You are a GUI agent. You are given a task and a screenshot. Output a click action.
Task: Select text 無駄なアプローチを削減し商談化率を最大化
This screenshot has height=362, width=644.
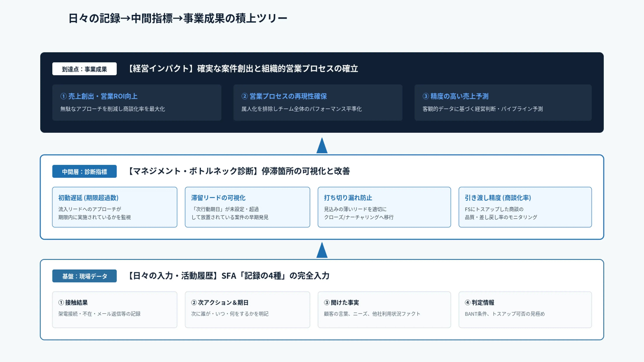[x=113, y=109]
